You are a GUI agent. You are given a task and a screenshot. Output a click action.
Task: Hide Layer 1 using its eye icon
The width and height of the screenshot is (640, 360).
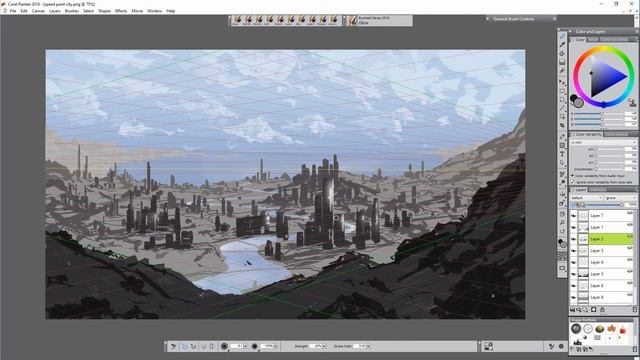573,227
